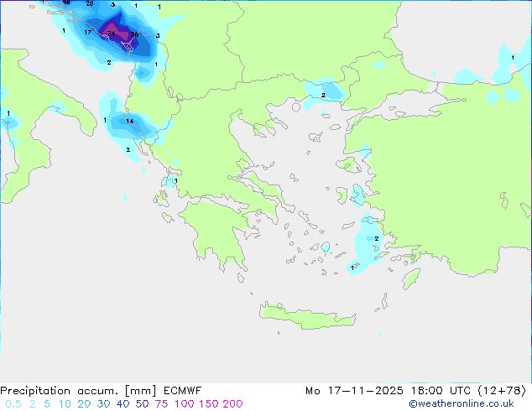This screenshot has height=411, width=532.
Task: Click the '18:00 UTC' time text
Action: pyautogui.click(x=440, y=391)
